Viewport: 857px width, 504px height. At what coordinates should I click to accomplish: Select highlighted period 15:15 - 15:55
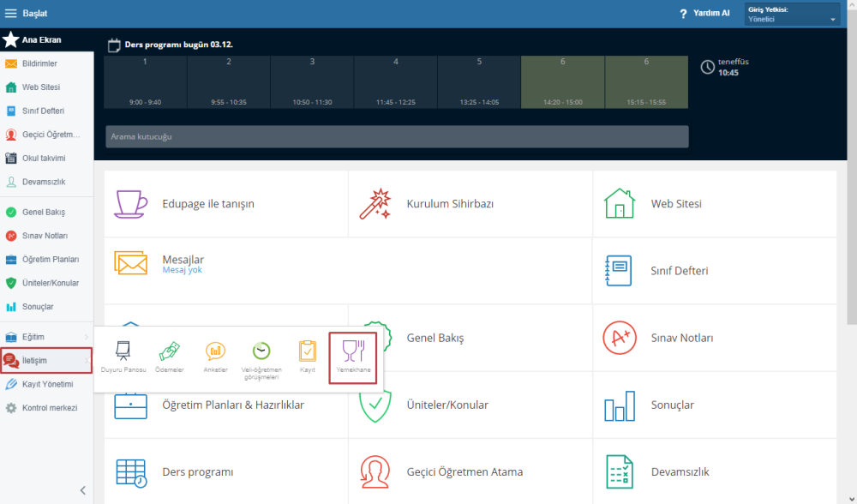tap(646, 82)
